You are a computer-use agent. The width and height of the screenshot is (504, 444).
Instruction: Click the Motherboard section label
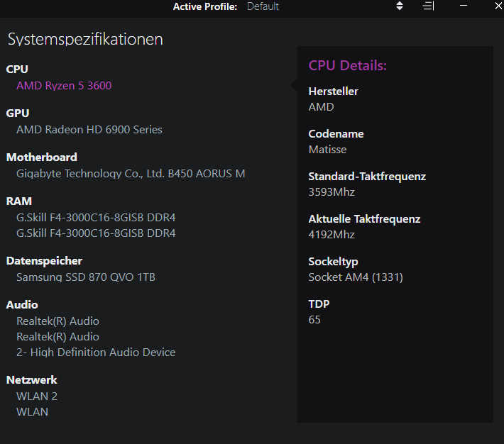(x=41, y=157)
